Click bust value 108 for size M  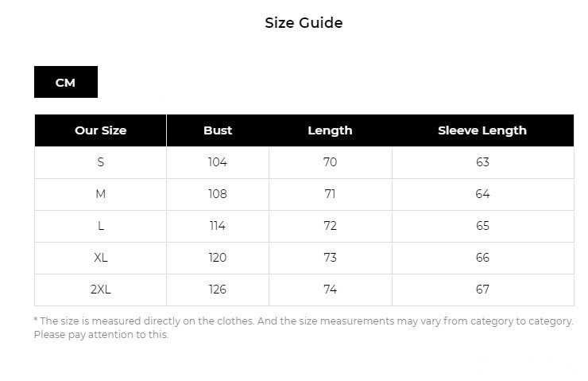218,194
